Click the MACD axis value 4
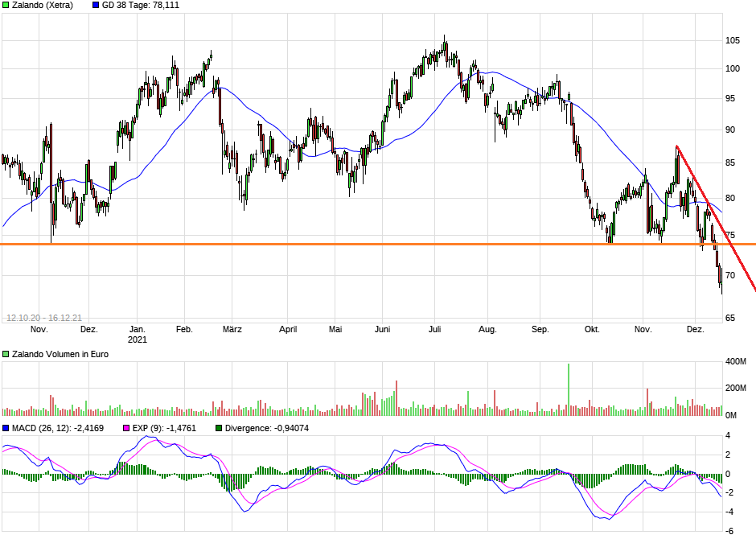The width and height of the screenshot is (756, 539). 728,436
